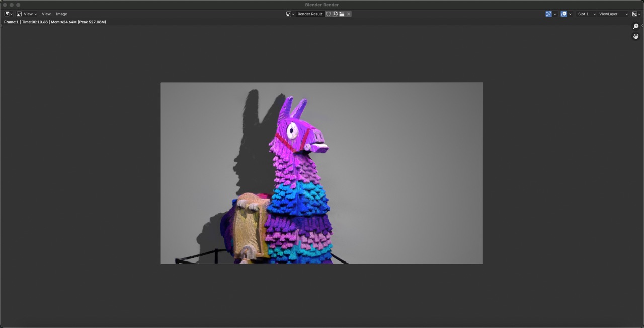Viewport: 644px width, 328px height.
Task: Open the Slot 1 dropdown
Action: (584, 14)
